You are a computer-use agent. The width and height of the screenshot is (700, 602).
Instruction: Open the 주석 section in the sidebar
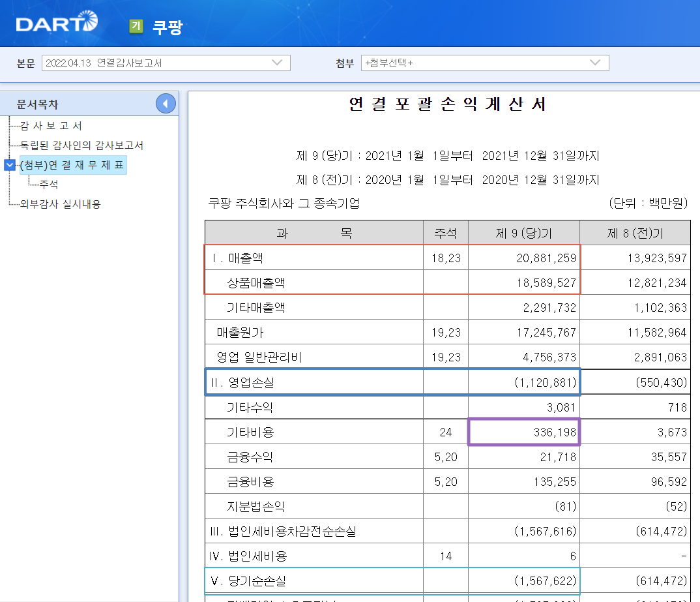48,183
